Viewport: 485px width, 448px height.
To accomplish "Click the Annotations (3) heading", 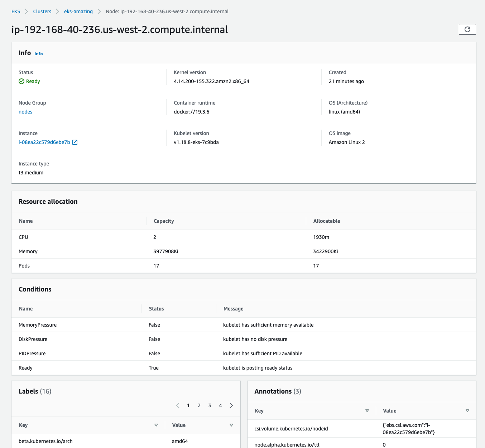I will (x=278, y=391).
